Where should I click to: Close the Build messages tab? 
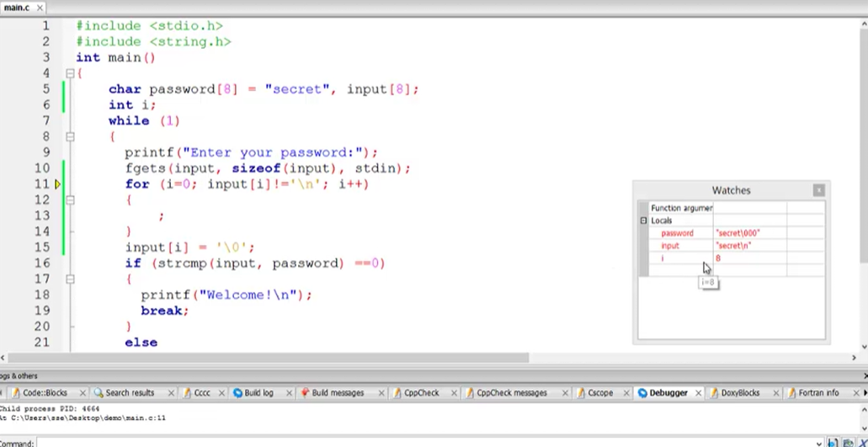(381, 393)
